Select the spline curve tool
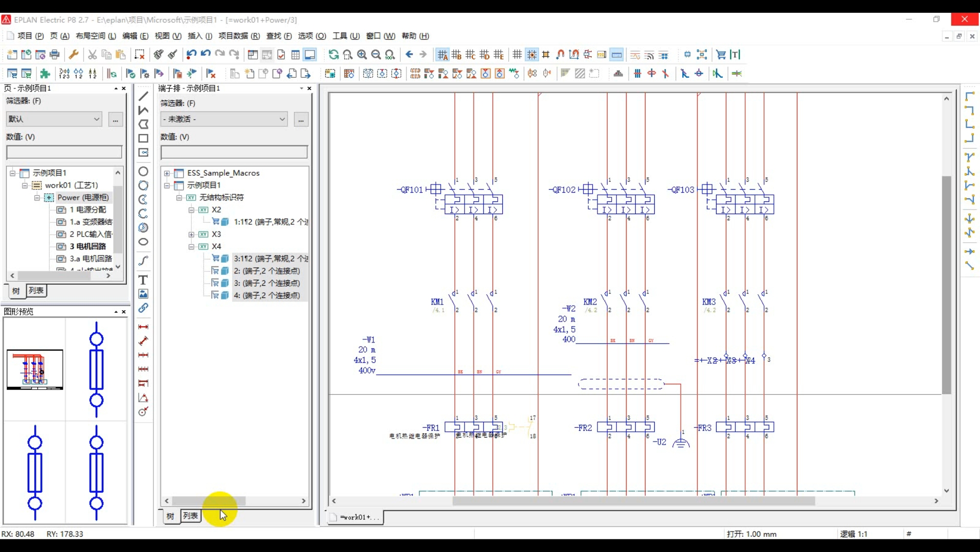The image size is (980, 552). pyautogui.click(x=143, y=261)
